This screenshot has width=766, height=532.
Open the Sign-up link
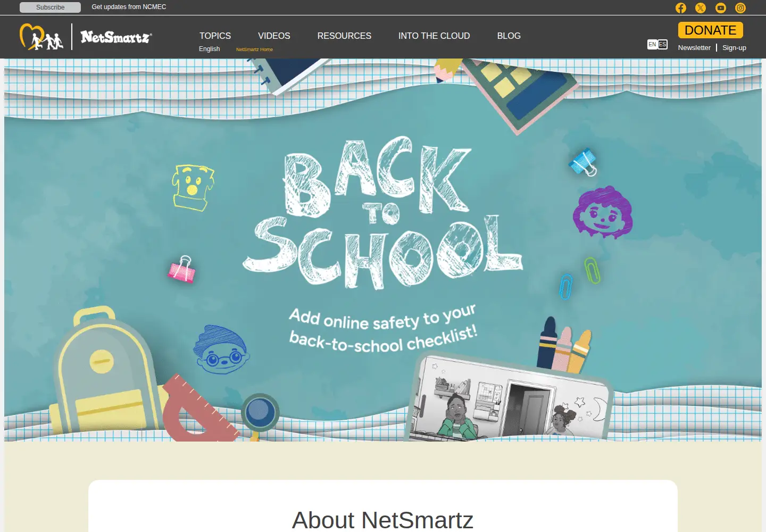click(734, 47)
